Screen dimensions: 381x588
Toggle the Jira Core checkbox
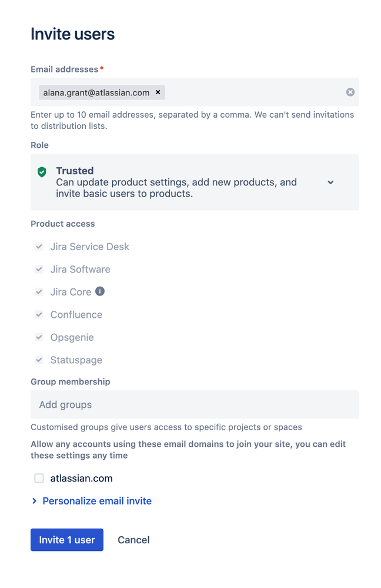(39, 292)
